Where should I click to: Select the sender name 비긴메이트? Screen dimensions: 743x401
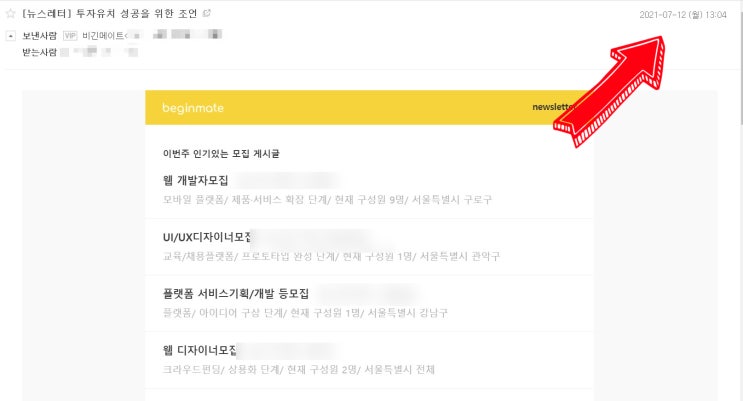pos(103,36)
